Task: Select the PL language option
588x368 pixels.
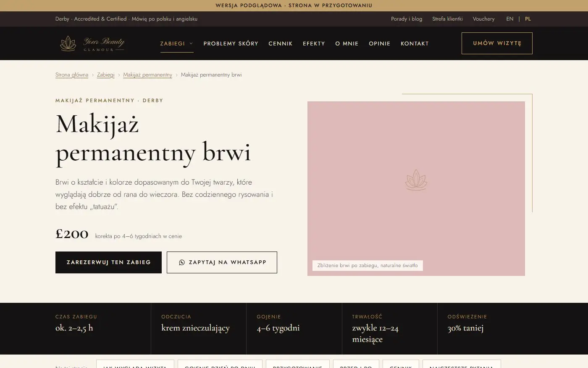Action: [528, 19]
